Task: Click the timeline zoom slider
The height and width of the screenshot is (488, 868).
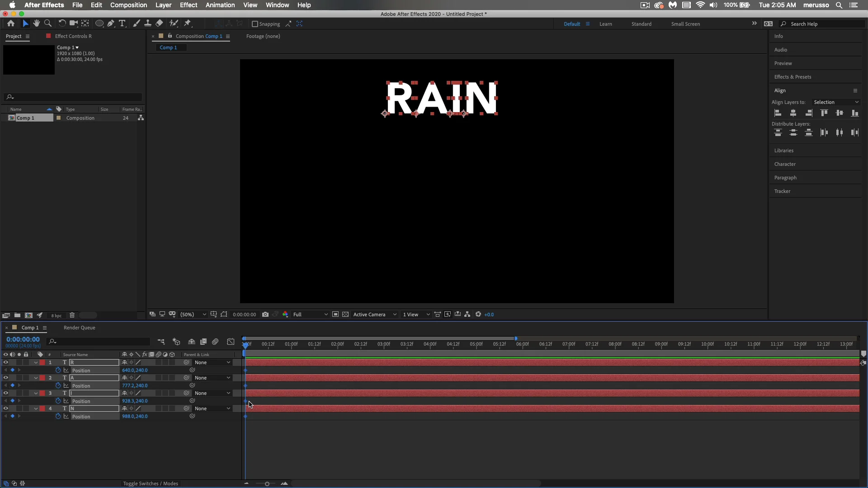Action: tap(267, 484)
